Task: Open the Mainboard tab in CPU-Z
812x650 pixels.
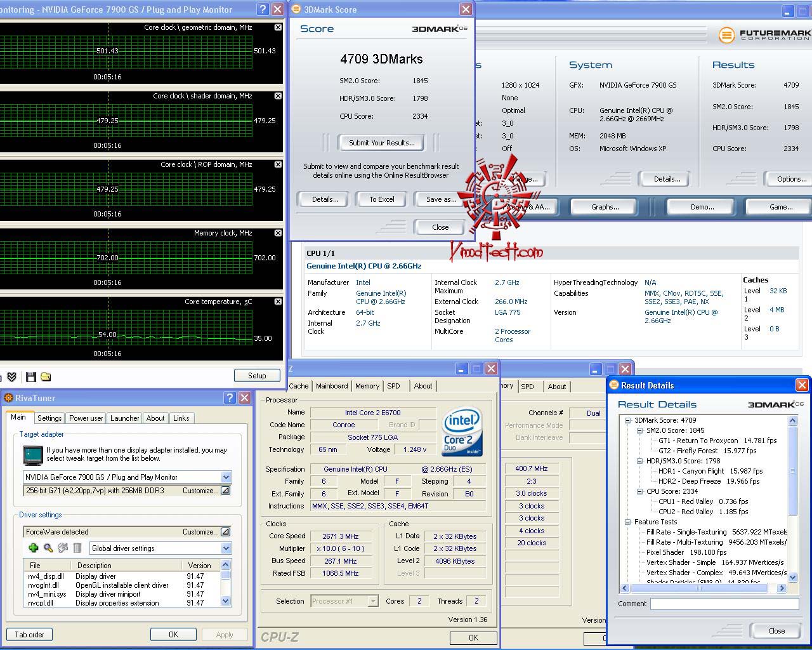Action: (x=332, y=386)
